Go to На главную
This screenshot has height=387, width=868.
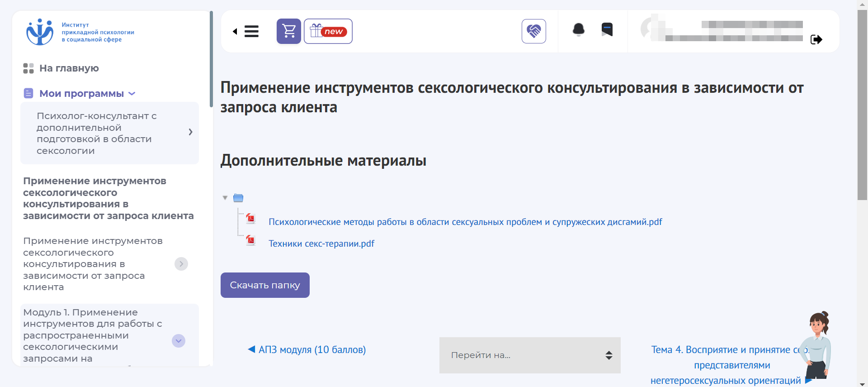point(69,68)
